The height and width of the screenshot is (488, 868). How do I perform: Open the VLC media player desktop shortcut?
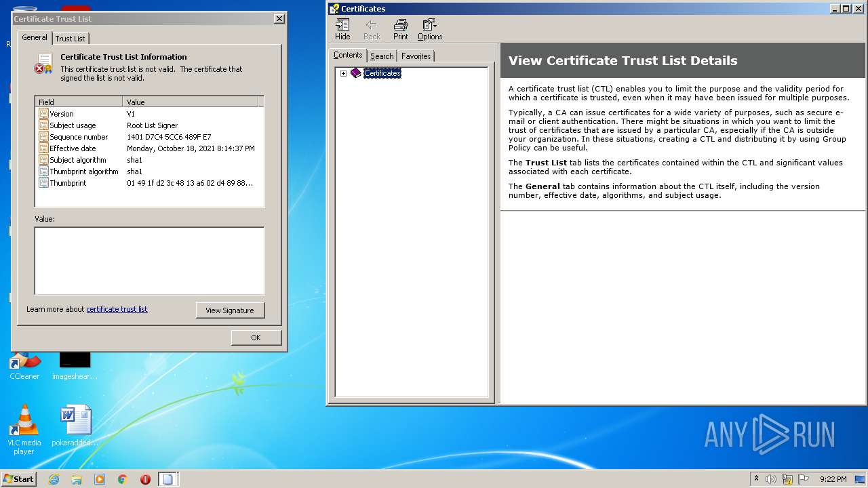pos(24,430)
